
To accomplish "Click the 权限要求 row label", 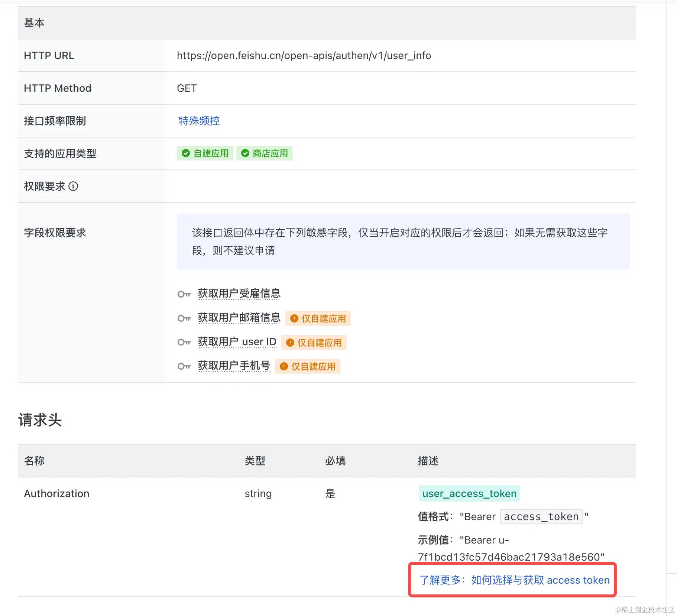I will pyautogui.click(x=45, y=186).
